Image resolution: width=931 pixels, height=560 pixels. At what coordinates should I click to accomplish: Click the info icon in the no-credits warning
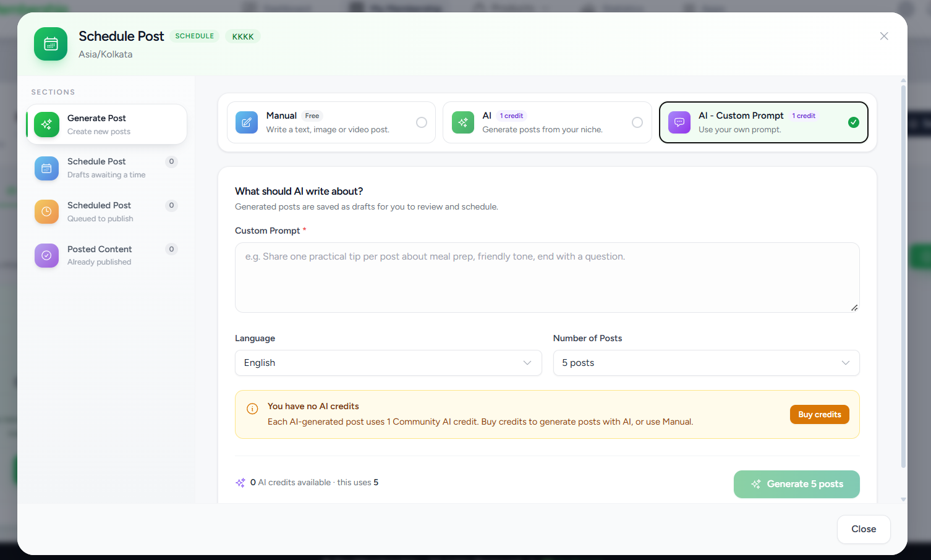(x=252, y=409)
